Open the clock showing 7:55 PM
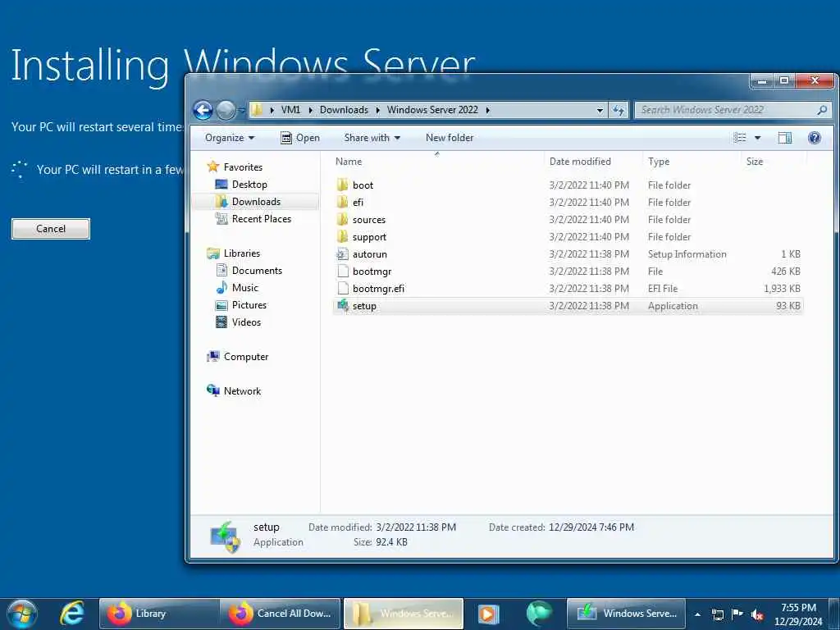The height and width of the screenshot is (630, 840). (798, 614)
